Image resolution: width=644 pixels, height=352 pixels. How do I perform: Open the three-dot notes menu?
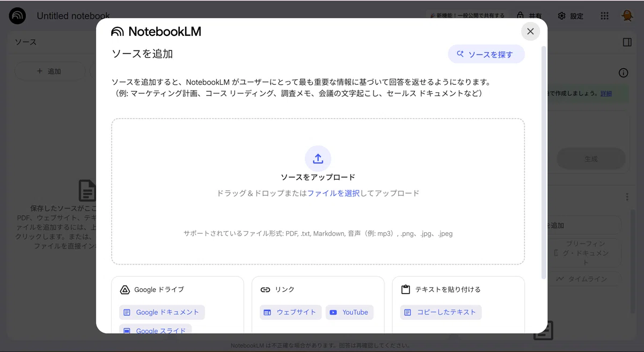[x=627, y=197]
